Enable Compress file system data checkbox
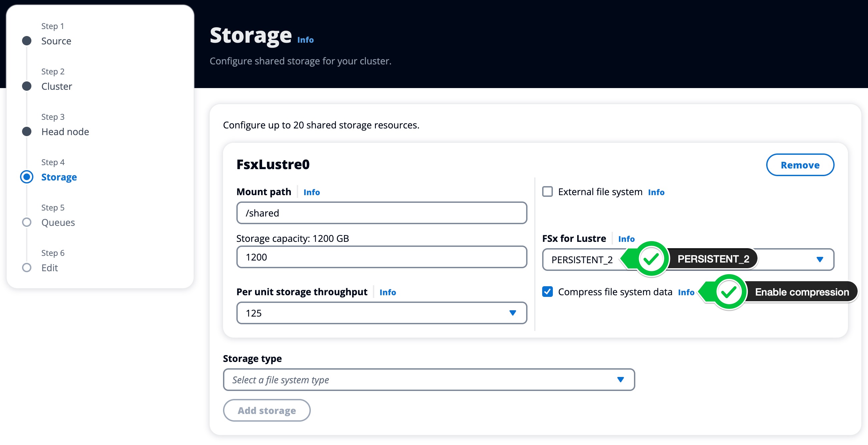This screenshot has height=445, width=868. (548, 292)
